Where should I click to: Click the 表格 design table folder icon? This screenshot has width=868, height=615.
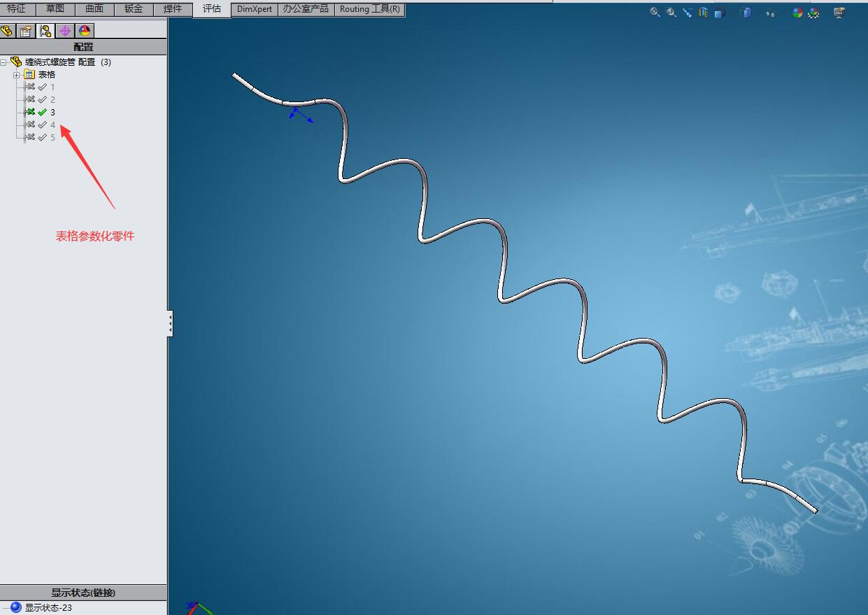point(29,74)
